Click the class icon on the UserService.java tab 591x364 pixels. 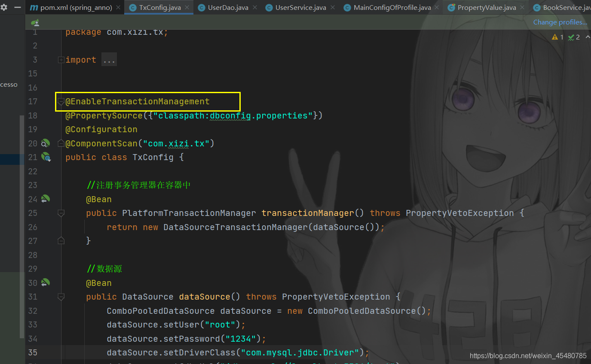269,8
